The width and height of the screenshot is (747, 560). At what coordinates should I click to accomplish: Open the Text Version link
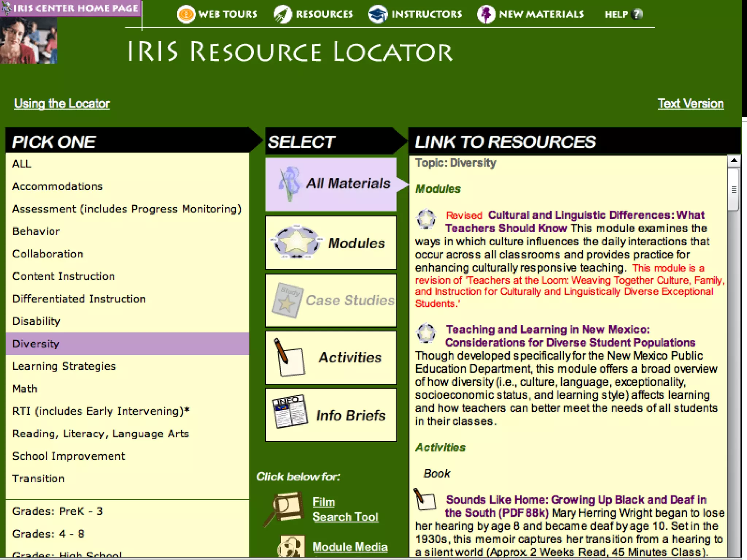(x=690, y=104)
